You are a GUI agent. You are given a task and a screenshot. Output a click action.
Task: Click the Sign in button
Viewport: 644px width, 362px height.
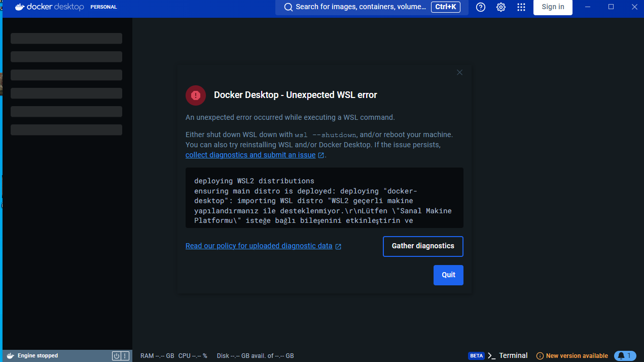pyautogui.click(x=553, y=7)
